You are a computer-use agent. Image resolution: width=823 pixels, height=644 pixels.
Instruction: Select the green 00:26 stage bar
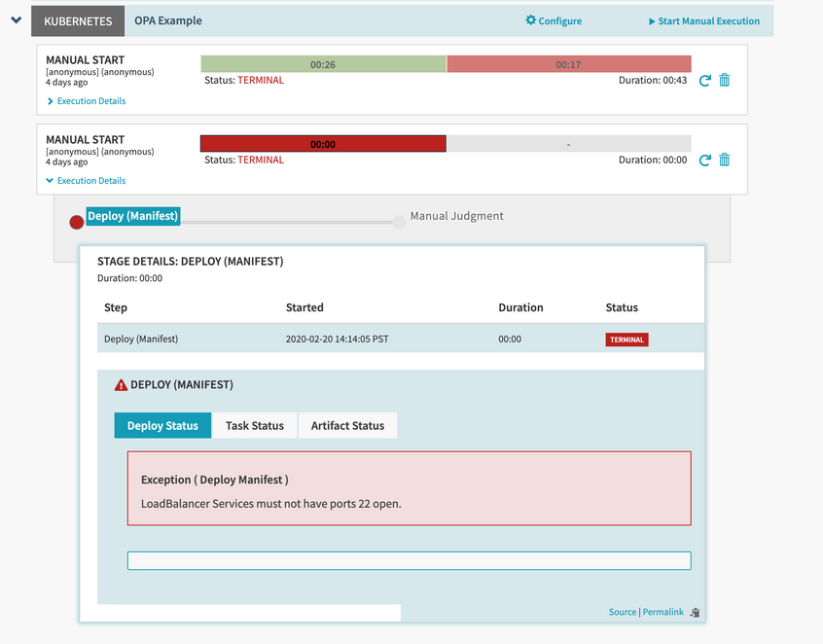(x=323, y=64)
